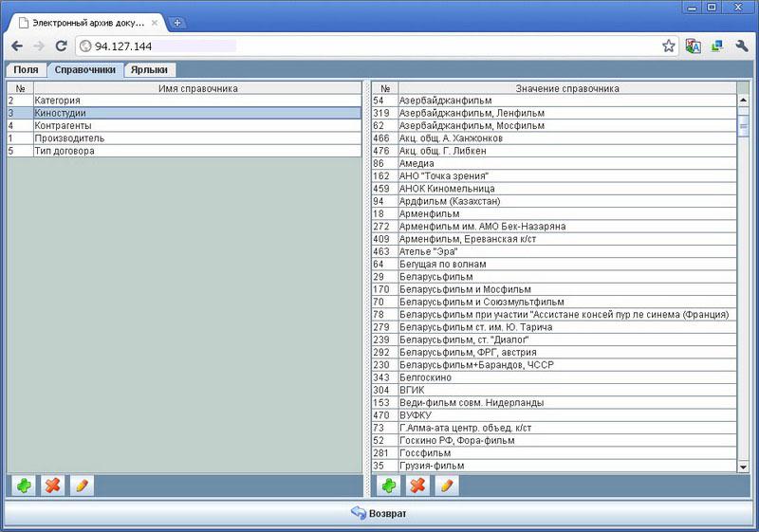Edit value with right pencil icon

coord(447,486)
